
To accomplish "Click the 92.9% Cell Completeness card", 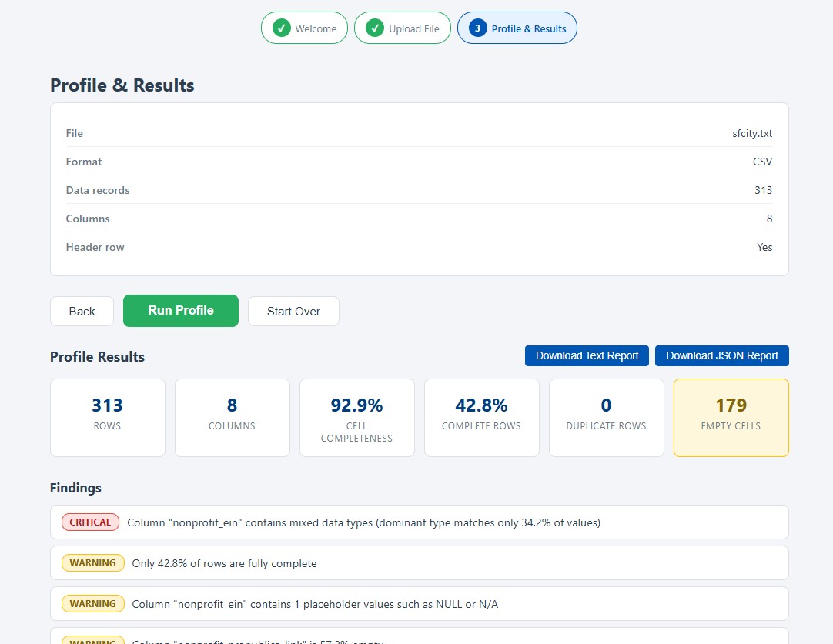I will 357,417.
